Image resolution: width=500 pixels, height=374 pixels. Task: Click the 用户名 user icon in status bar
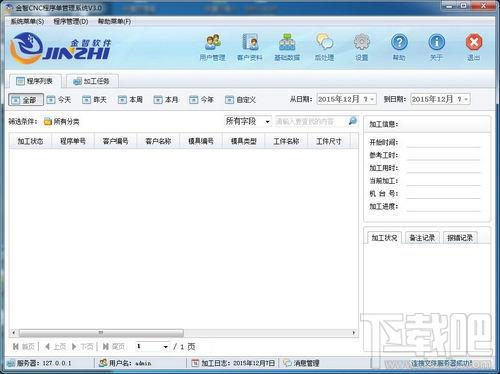pos(103,363)
